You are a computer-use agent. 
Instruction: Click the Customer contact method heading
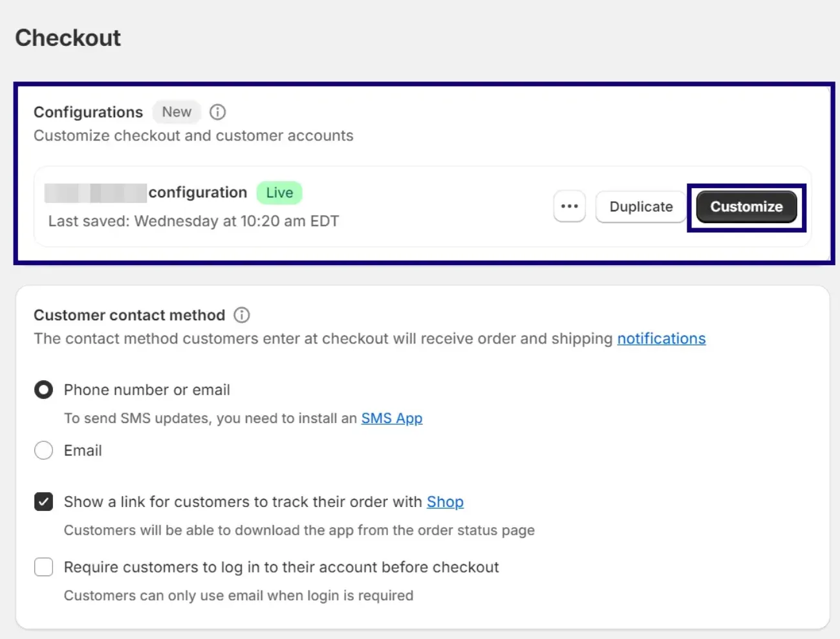[x=129, y=315]
